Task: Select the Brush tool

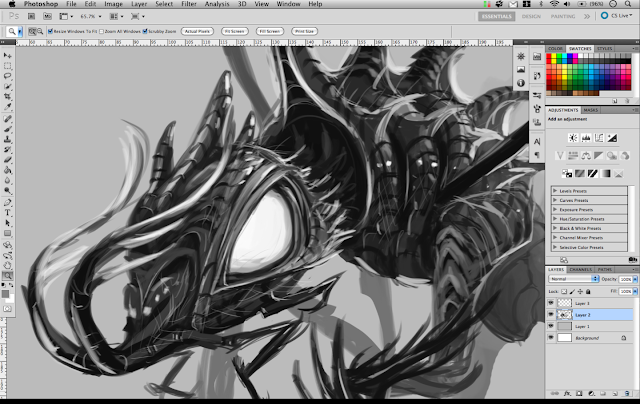Action: tap(7, 129)
